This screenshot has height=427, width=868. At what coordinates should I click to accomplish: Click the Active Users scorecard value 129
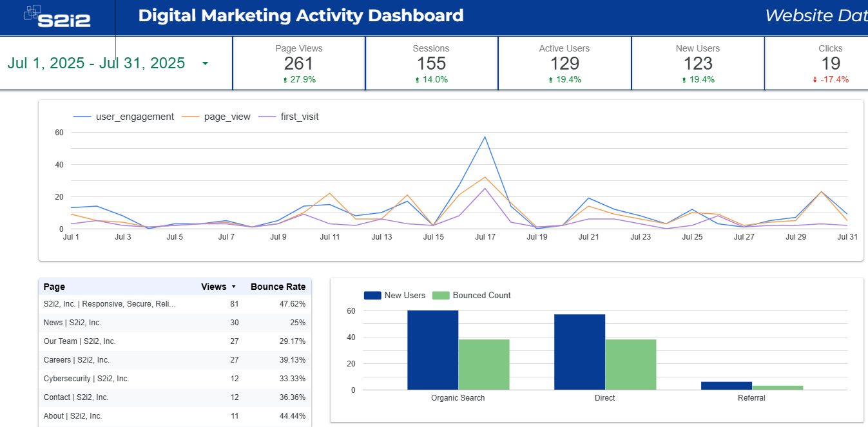coord(564,63)
